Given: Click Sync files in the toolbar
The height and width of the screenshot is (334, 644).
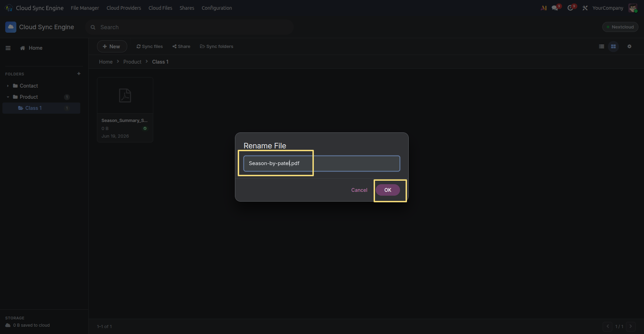Looking at the screenshot, I should [149, 47].
